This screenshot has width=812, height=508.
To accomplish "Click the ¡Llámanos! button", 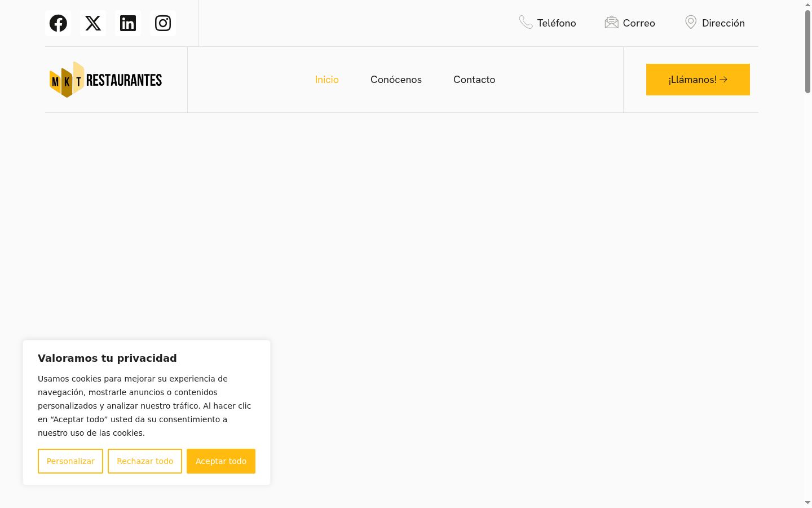I will coord(698,80).
